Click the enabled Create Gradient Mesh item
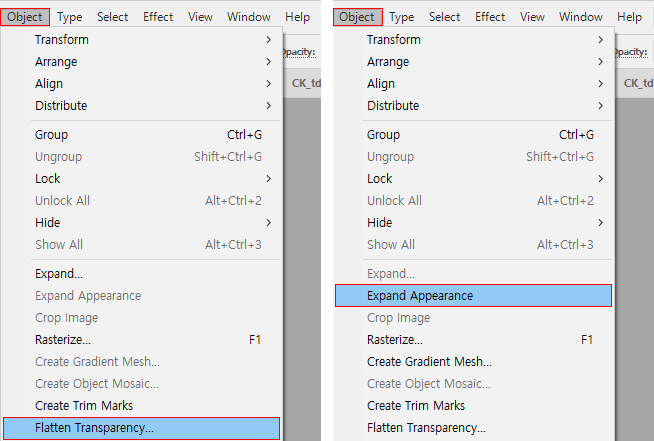Screen dimensions: 654x441 (x=429, y=361)
